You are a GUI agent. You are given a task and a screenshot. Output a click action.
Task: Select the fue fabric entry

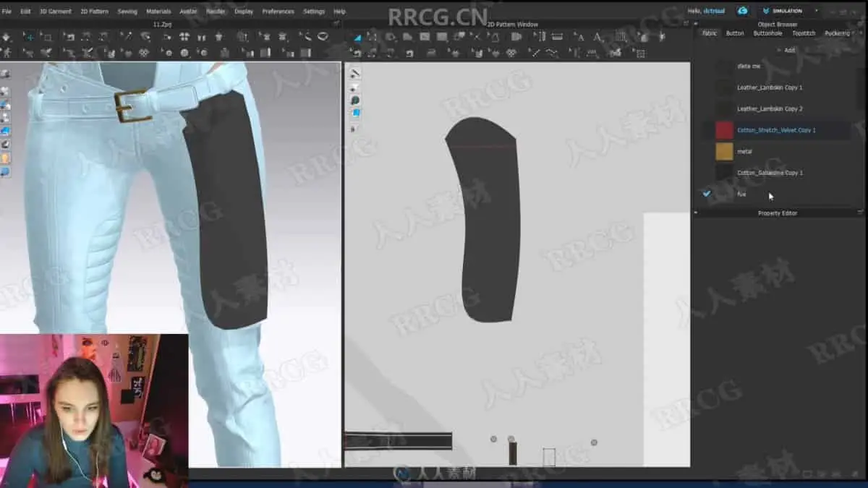tap(778, 194)
